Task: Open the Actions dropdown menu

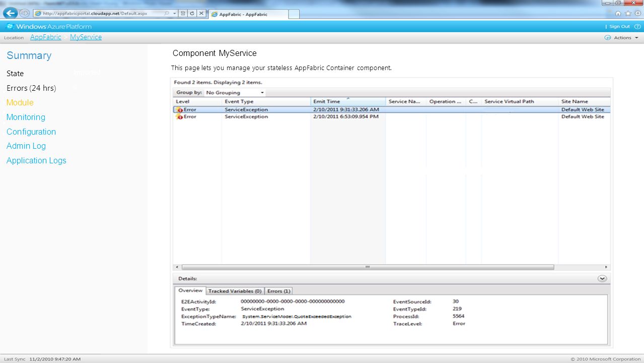Action: point(626,38)
